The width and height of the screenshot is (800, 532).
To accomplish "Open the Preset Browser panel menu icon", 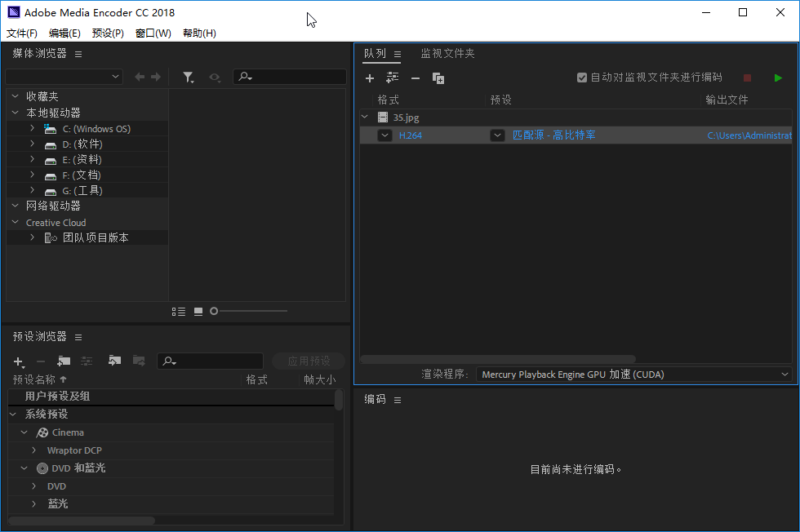I will pyautogui.click(x=78, y=337).
